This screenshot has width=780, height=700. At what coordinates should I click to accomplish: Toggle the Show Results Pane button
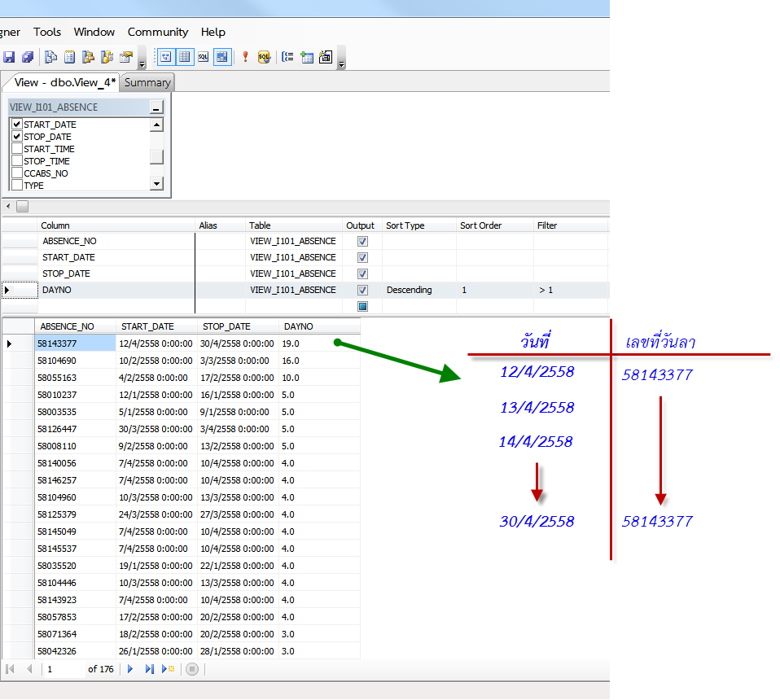(x=221, y=57)
